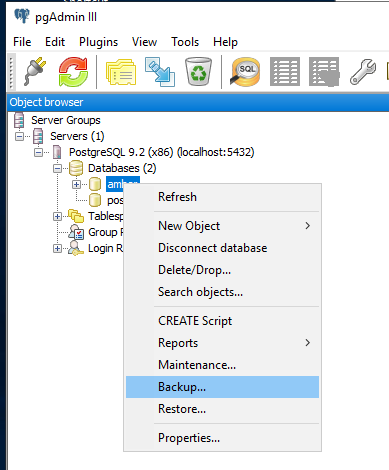Open the Help menu
Screen dimensions: 389x470
click(x=225, y=42)
